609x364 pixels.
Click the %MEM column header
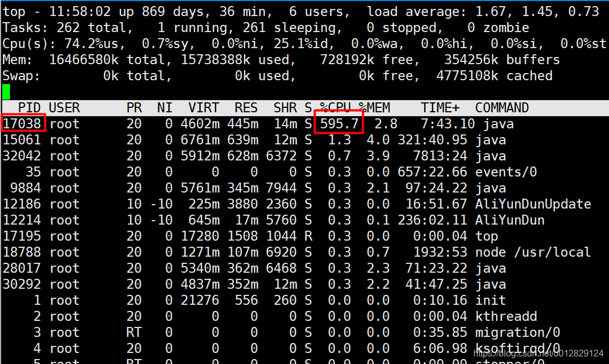coord(374,107)
